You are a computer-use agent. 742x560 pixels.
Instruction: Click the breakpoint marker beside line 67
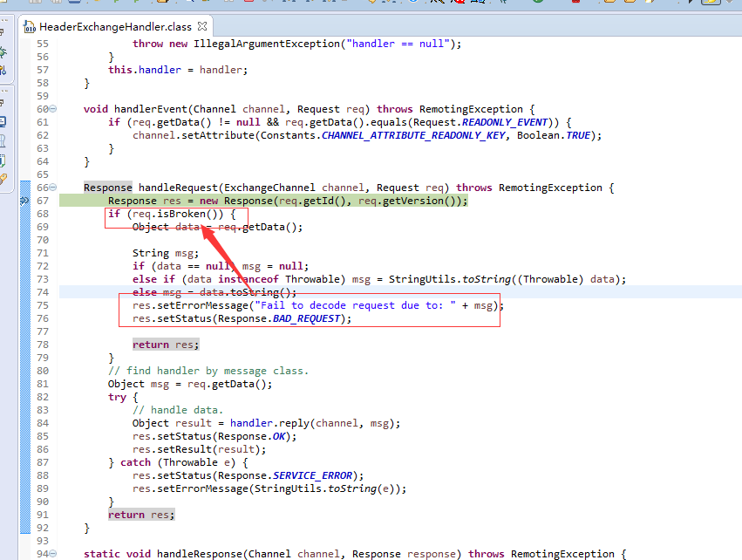pos(24,201)
